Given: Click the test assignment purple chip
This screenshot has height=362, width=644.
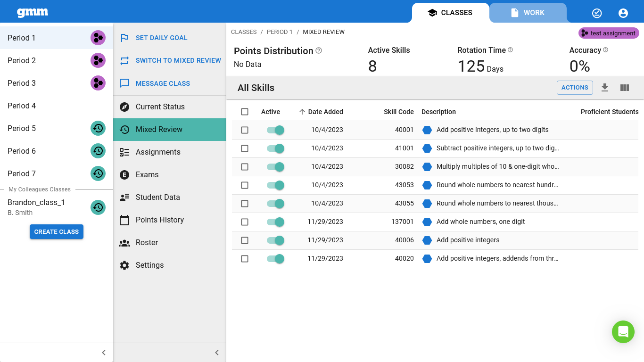Looking at the screenshot, I should click(x=609, y=33).
